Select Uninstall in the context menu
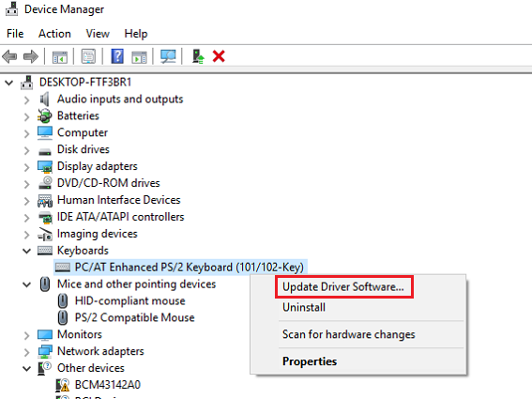 point(304,307)
